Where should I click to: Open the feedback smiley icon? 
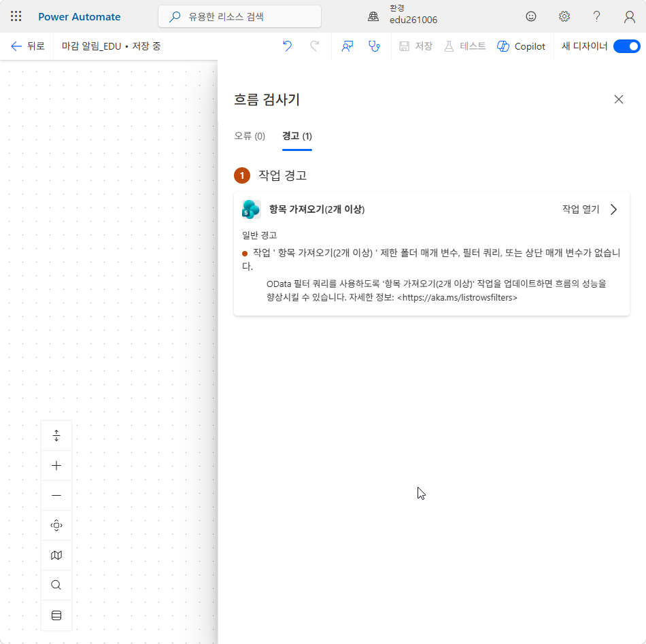(x=531, y=16)
